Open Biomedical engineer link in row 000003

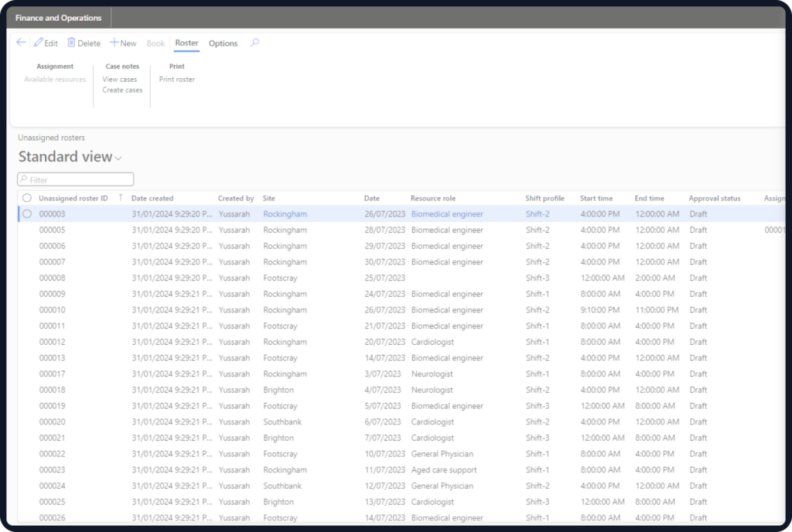[x=447, y=214]
